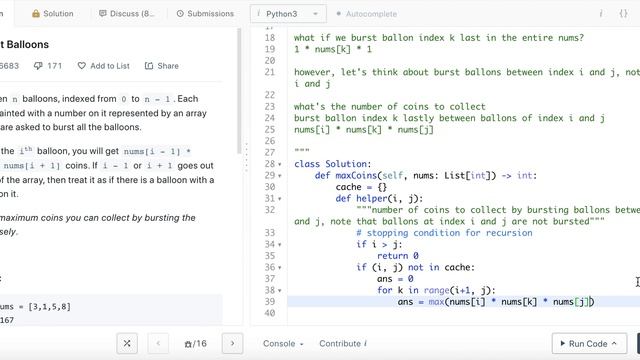Go to the previous problem arrow
640x360 pixels.
pos(158,343)
